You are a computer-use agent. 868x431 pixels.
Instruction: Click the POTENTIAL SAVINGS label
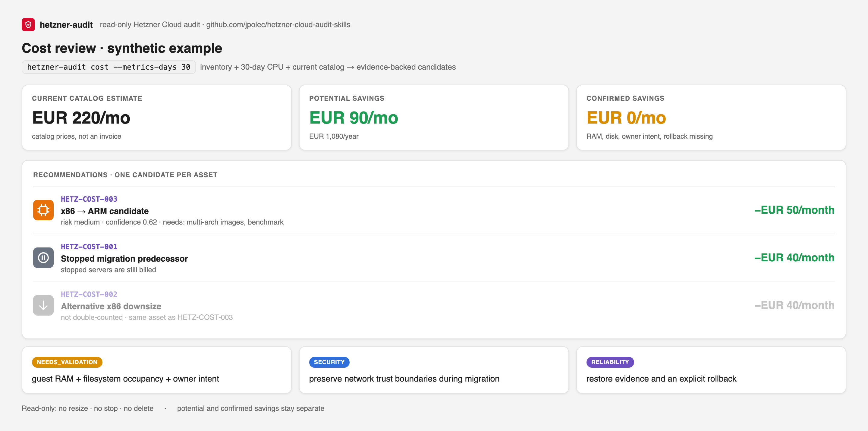click(347, 98)
